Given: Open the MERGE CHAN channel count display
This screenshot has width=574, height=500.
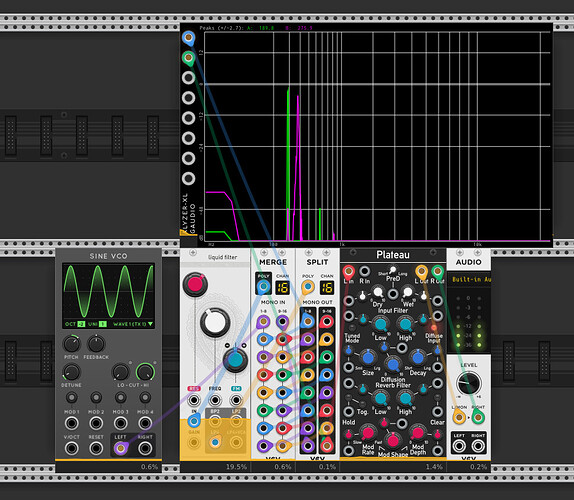Looking at the screenshot, I should pos(282,288).
